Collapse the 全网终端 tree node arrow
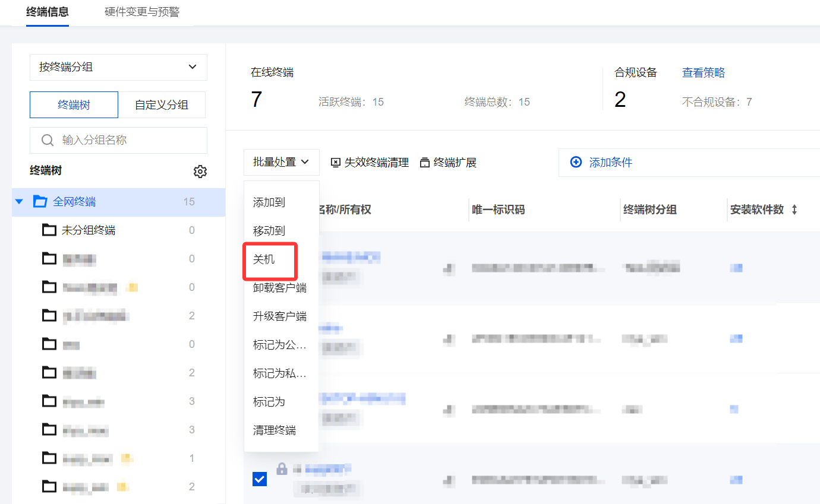820x504 pixels. click(x=20, y=202)
